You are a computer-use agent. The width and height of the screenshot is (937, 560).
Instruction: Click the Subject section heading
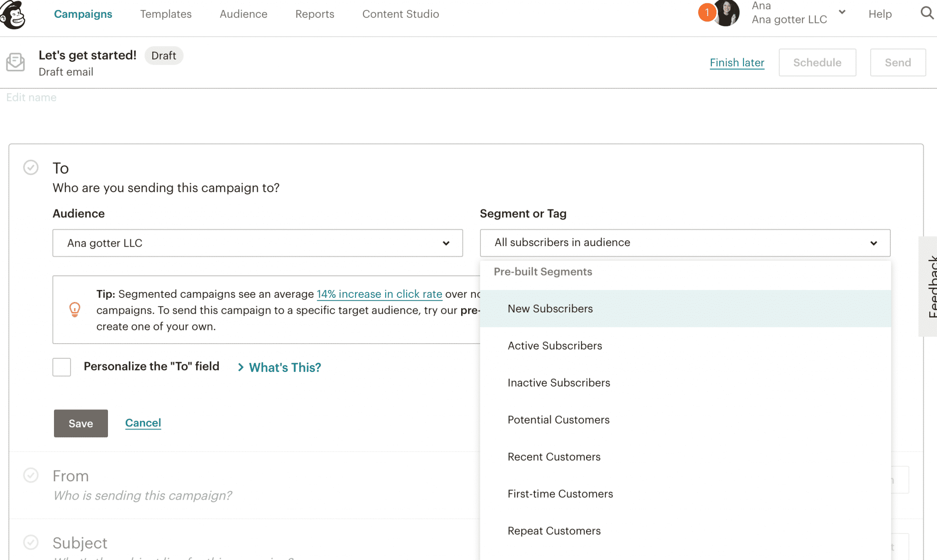pyautogui.click(x=80, y=543)
